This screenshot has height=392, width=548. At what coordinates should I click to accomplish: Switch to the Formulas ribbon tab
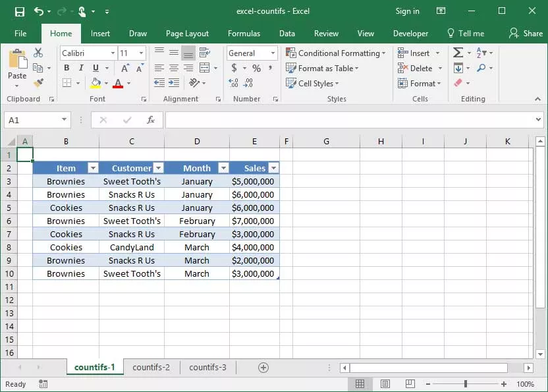244,34
